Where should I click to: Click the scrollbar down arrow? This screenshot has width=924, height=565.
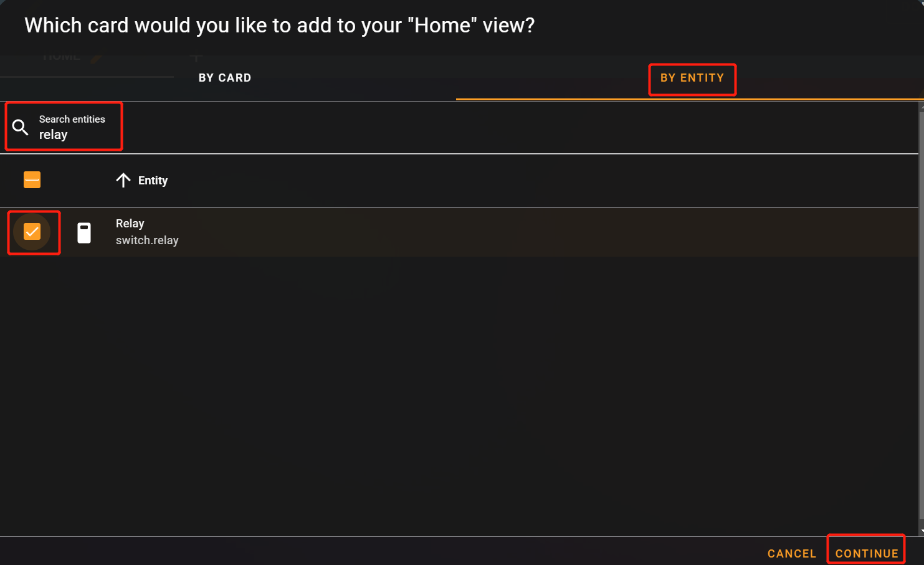click(x=922, y=531)
